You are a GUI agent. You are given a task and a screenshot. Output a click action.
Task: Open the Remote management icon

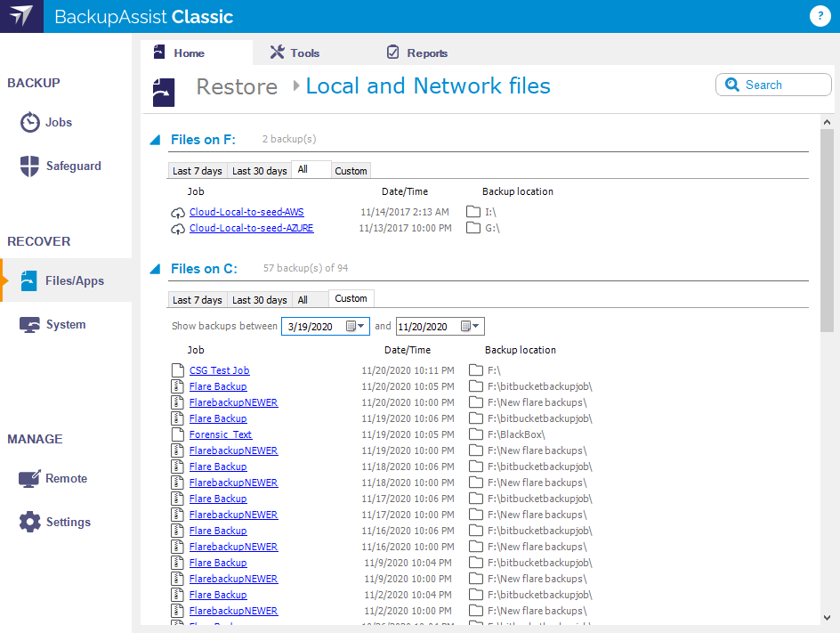[x=29, y=478]
